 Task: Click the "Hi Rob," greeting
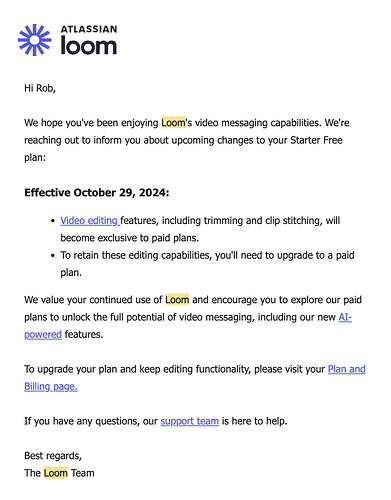coord(40,88)
